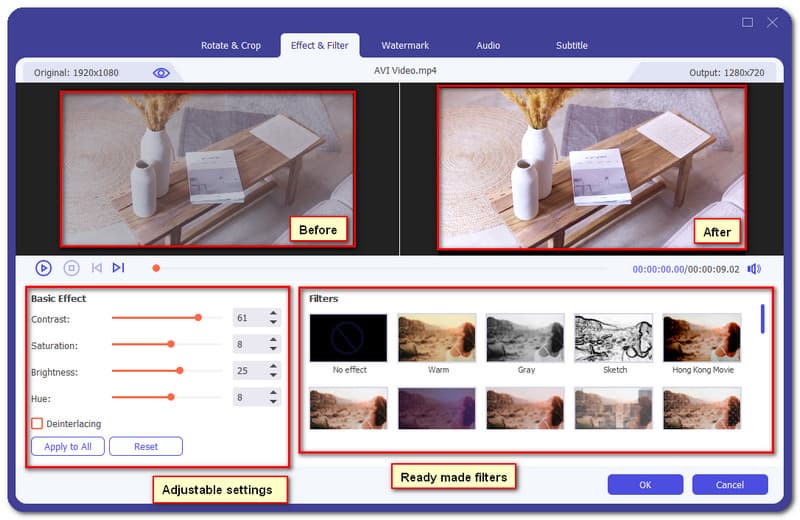Mute the volume speaker icon

click(x=754, y=269)
